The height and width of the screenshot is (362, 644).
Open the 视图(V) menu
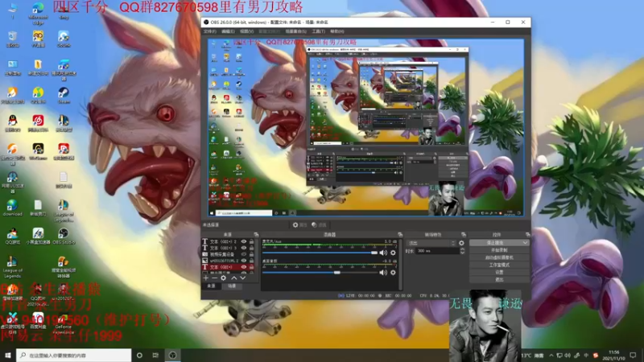click(x=247, y=31)
